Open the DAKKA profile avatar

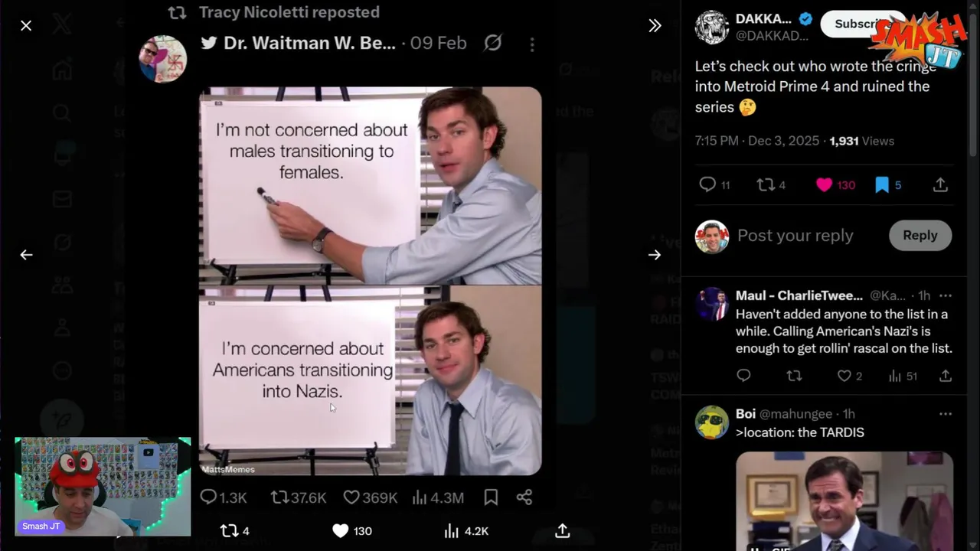click(711, 28)
